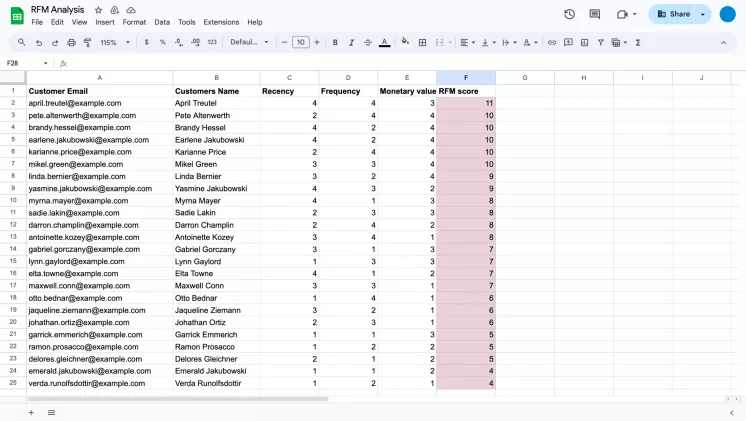The height and width of the screenshot is (421, 746).
Task: Open the Default font dropdown
Action: (x=249, y=43)
